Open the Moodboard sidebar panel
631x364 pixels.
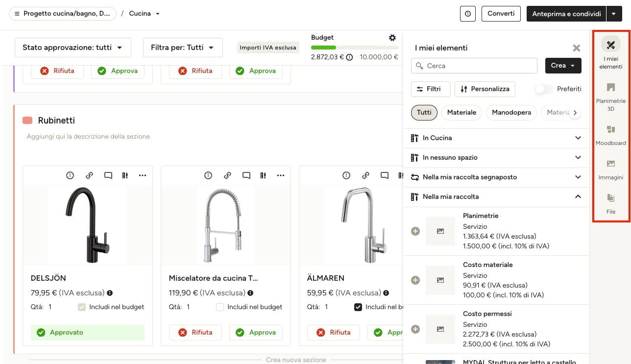pos(610,135)
